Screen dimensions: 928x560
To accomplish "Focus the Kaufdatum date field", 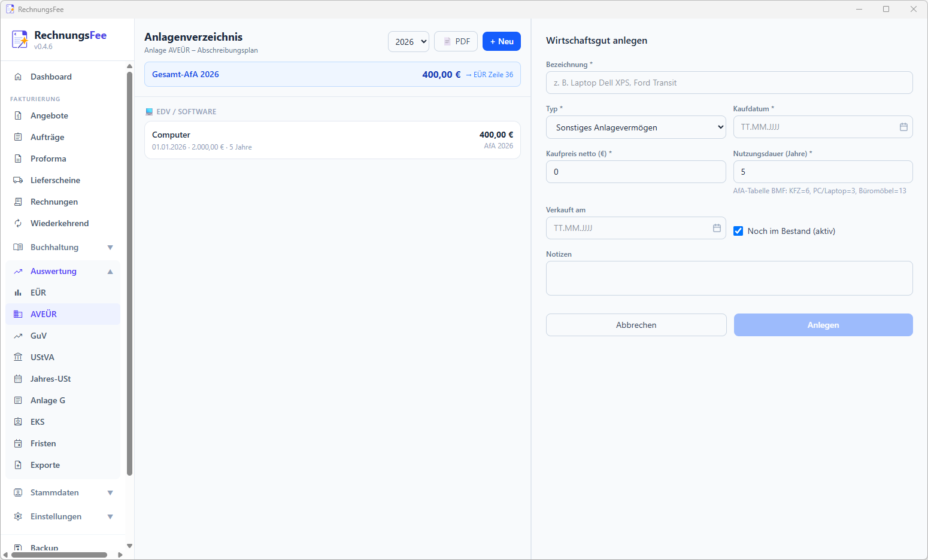I will click(x=823, y=127).
